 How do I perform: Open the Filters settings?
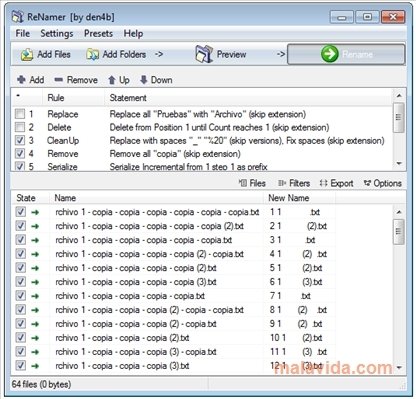[x=294, y=183]
